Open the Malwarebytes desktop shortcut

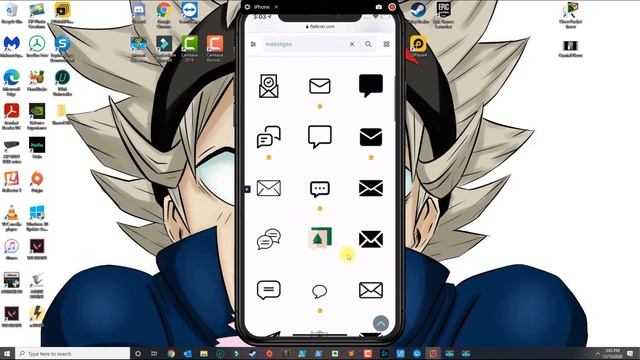tap(11, 47)
